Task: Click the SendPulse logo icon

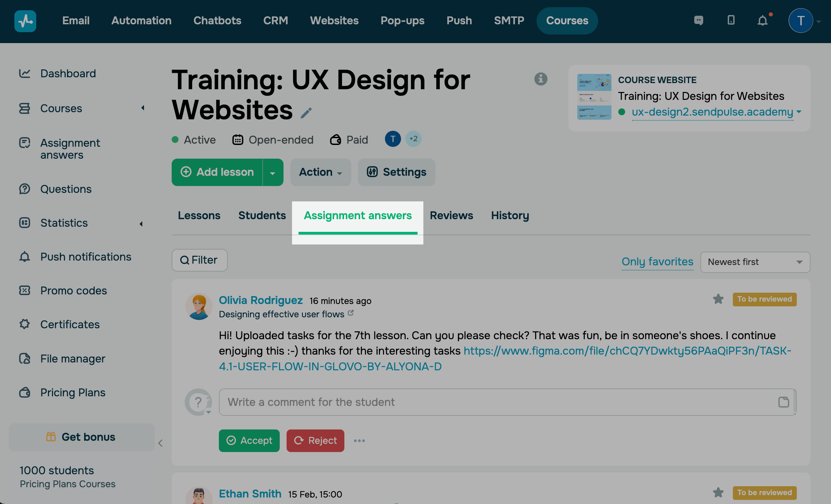Action: tap(25, 21)
